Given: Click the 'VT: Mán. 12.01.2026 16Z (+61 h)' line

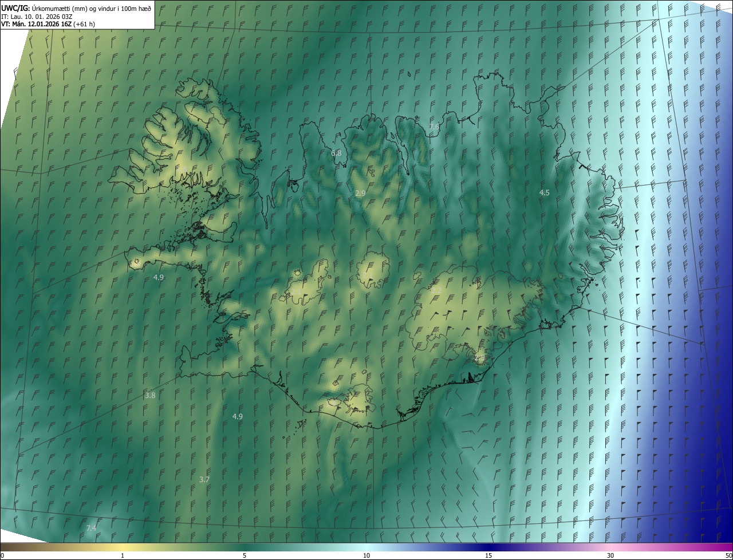Looking at the screenshot, I should pos(48,24).
